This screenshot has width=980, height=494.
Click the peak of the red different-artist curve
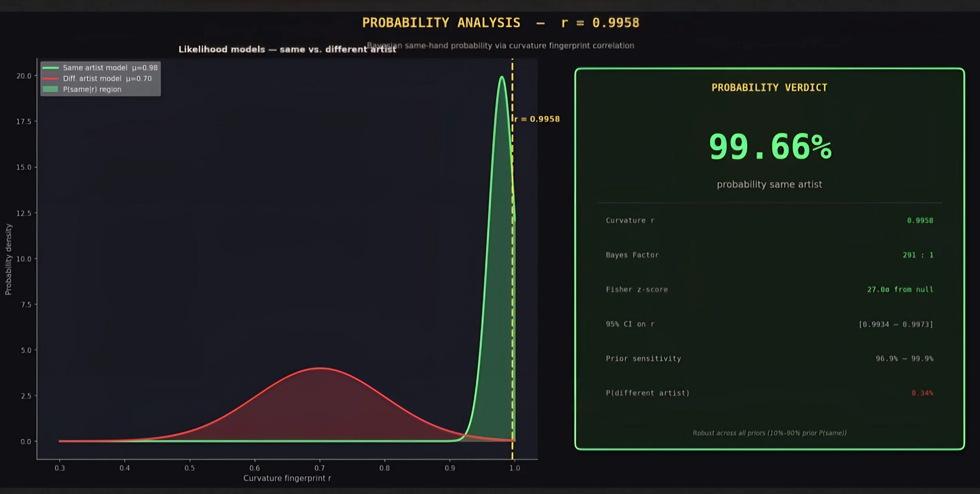click(320, 368)
